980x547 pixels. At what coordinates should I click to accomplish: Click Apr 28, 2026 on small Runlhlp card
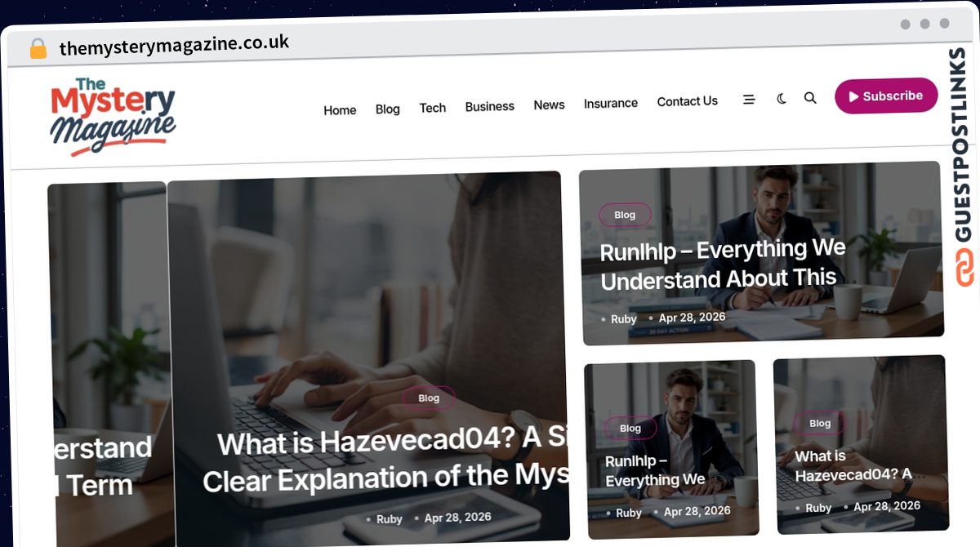click(697, 511)
